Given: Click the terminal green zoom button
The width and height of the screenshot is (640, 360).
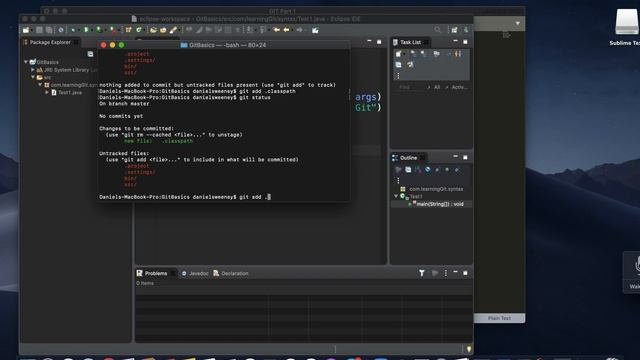Looking at the screenshot, I should [121, 45].
